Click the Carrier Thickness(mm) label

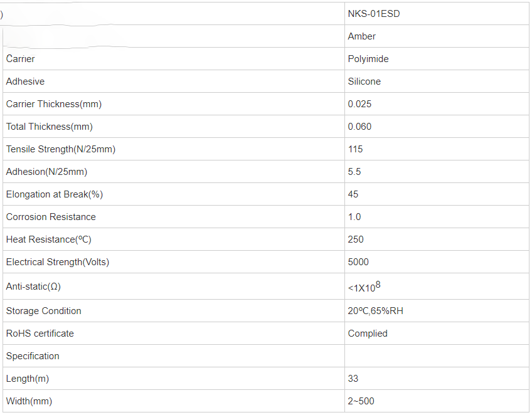coord(53,104)
